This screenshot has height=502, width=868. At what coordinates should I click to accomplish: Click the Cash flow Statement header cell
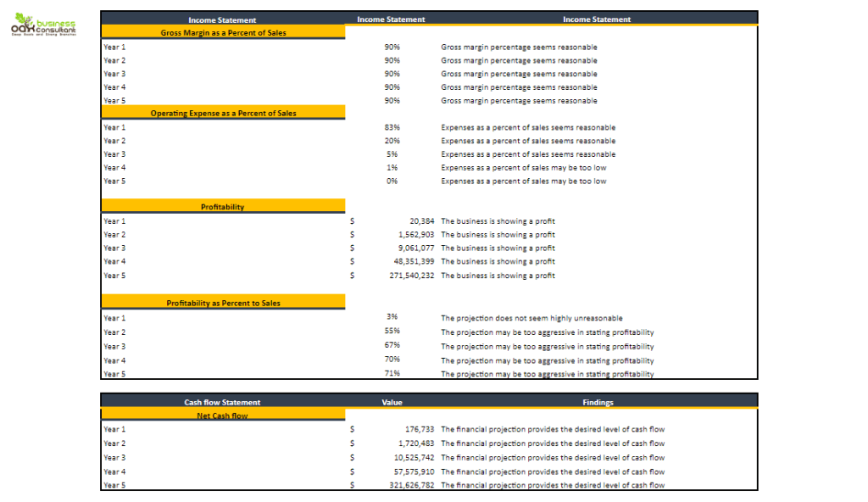pos(222,402)
